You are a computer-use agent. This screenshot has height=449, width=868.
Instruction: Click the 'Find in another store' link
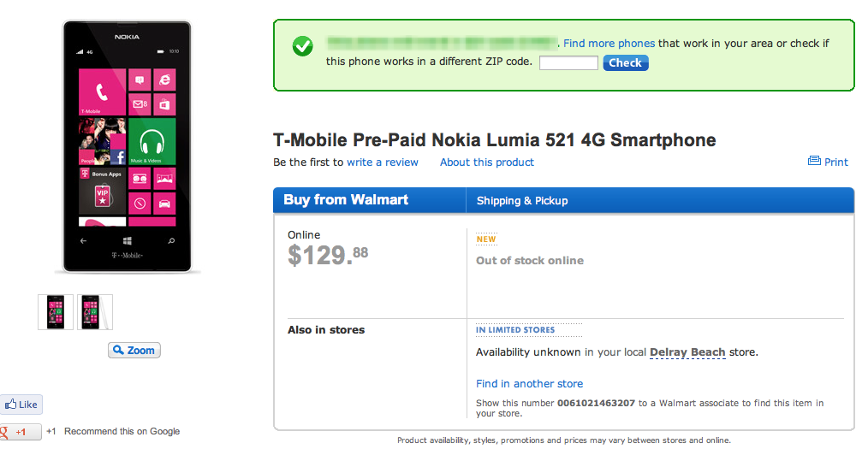click(x=529, y=384)
